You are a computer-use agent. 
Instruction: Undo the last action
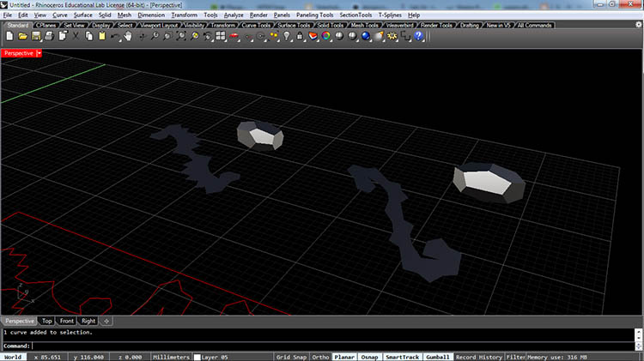pyautogui.click(x=115, y=36)
